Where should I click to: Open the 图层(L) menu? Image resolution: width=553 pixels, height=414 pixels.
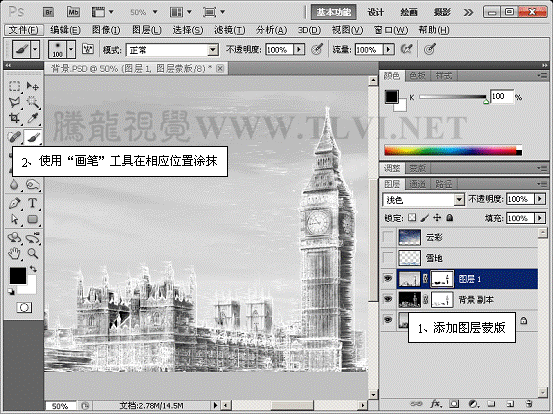pos(147,30)
